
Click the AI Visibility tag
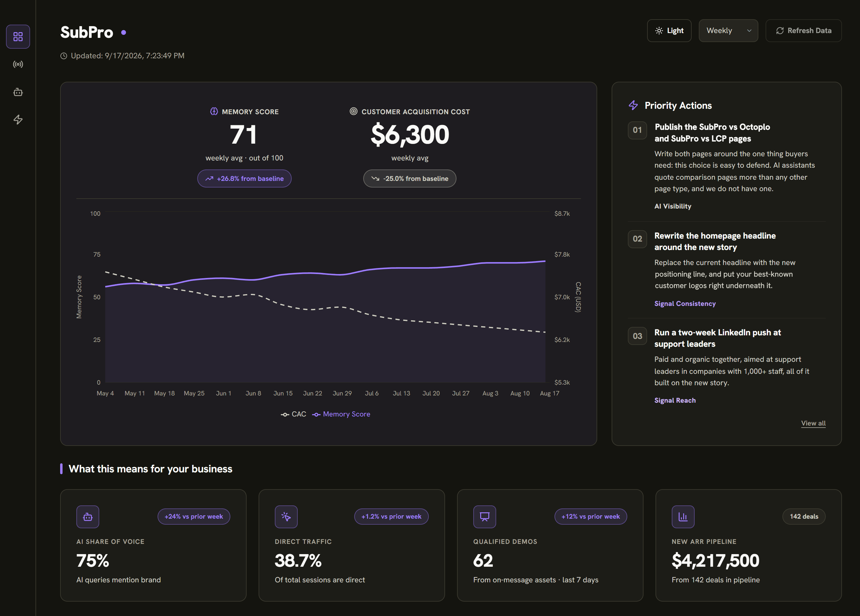pos(673,206)
